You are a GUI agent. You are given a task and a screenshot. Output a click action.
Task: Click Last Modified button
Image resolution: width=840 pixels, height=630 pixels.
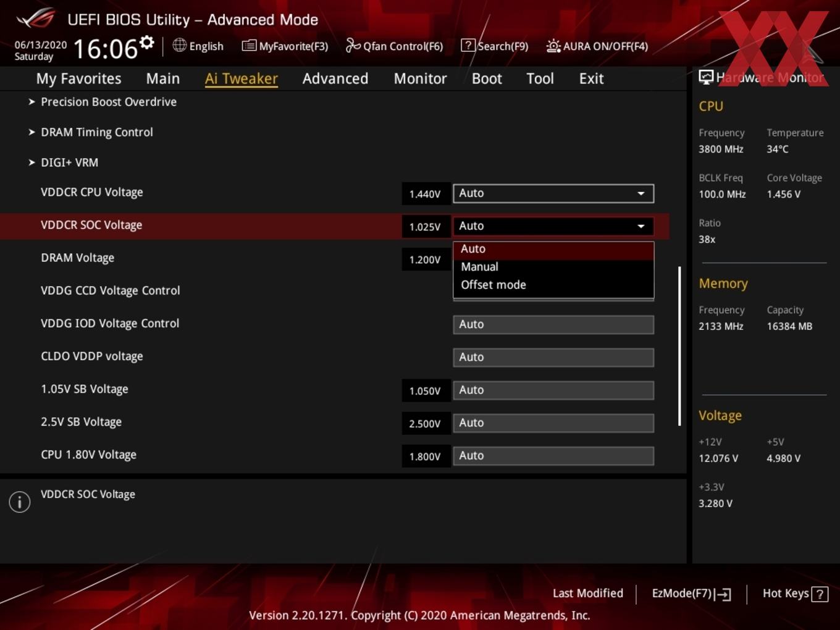587,593
